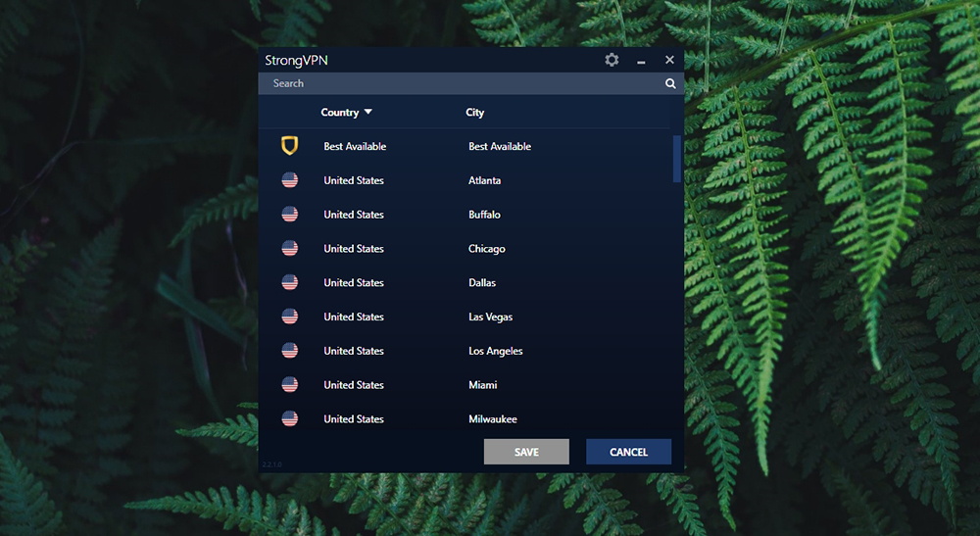Click United States in the Miami row

354,385
